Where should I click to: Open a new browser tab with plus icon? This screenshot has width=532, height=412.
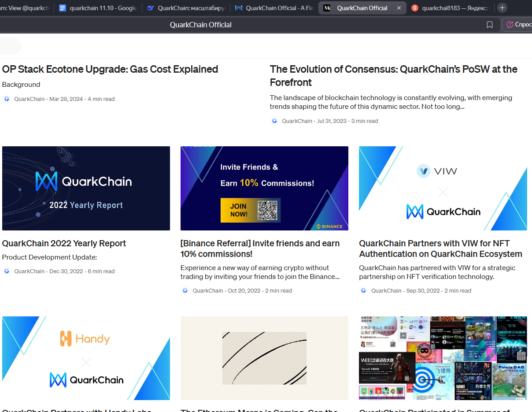click(502, 8)
